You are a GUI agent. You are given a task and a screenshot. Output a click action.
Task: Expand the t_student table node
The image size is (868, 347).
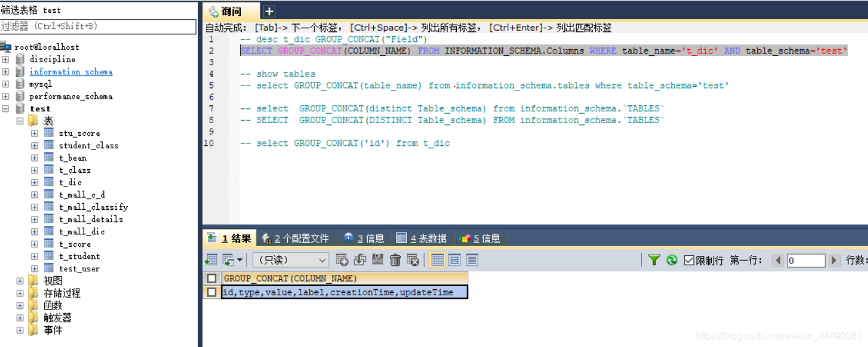pos(34,256)
